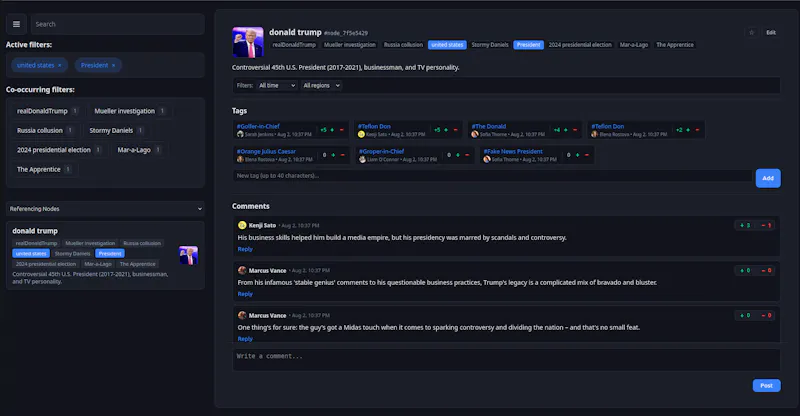Open the large donald trump profile photo
Viewport: 800px width, 416px height.
[x=248, y=42]
